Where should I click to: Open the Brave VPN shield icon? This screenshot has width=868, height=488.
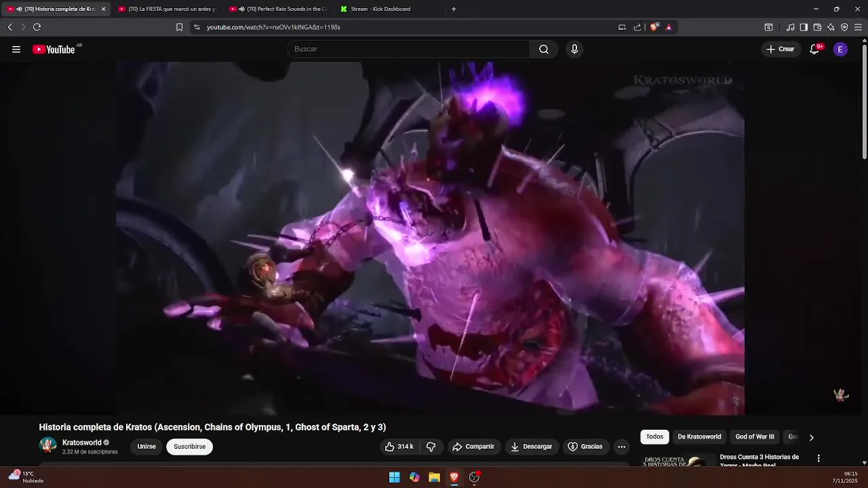coord(844,27)
